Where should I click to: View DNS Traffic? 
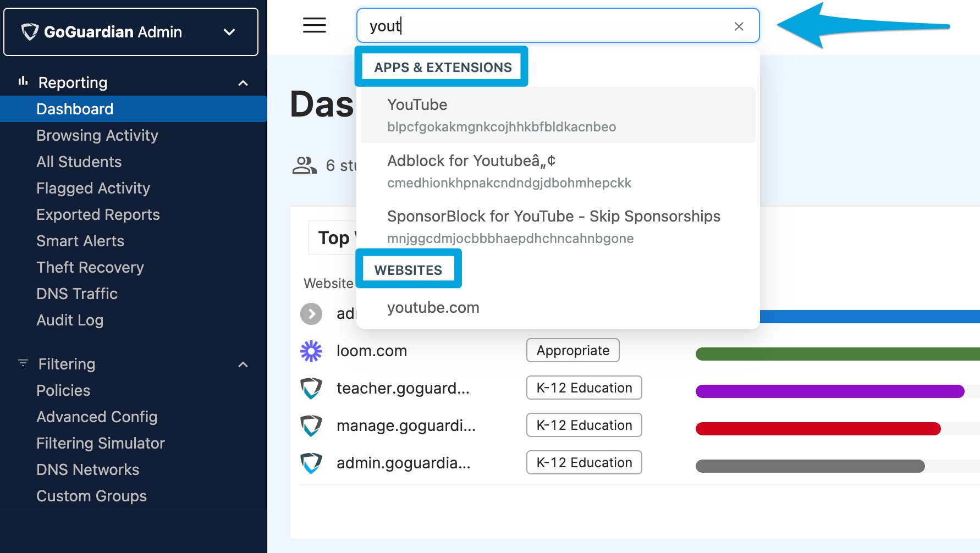[77, 294]
